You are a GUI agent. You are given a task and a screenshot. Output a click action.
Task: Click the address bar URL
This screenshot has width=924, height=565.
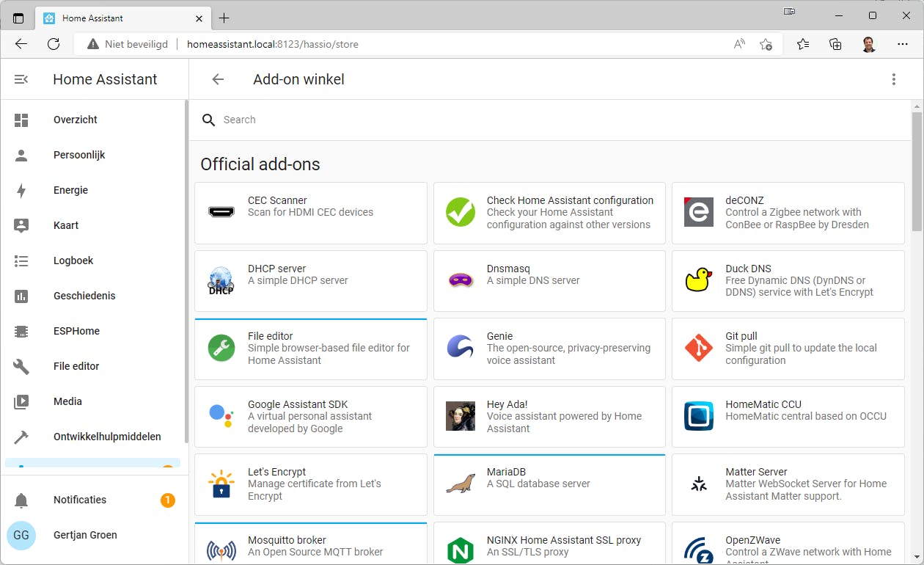(x=273, y=44)
